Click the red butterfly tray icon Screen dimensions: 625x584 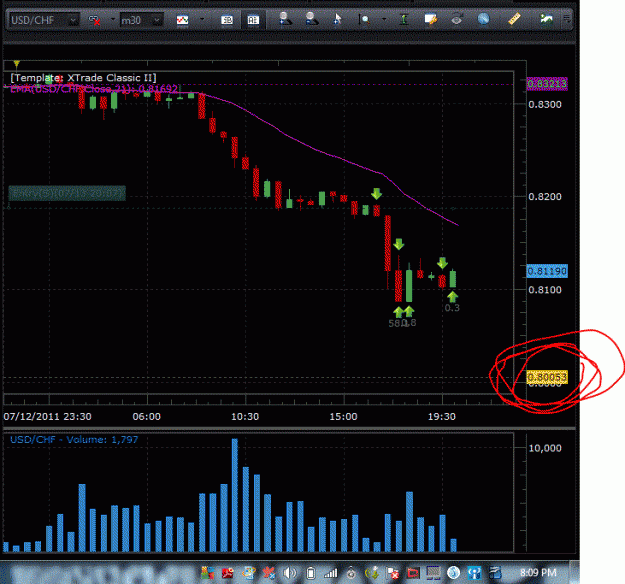click(269, 573)
